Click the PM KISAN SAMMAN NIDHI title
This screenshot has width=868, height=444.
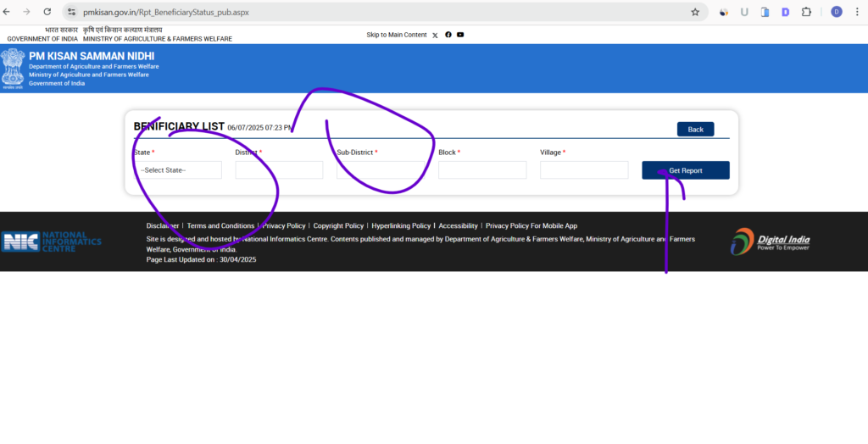click(x=92, y=56)
